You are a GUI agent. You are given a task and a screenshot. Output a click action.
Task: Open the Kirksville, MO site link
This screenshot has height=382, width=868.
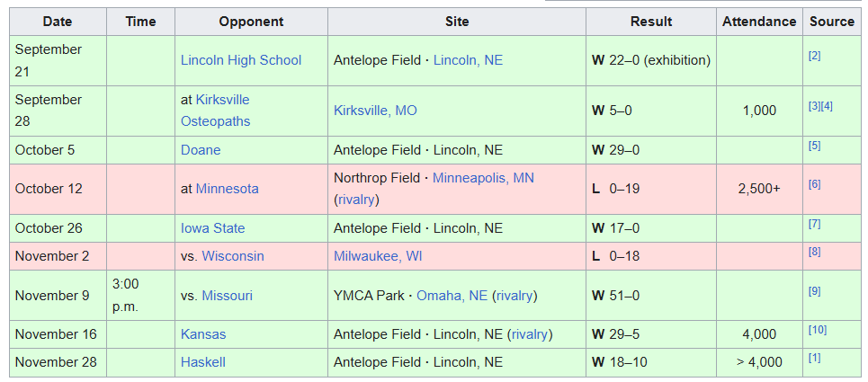point(375,111)
